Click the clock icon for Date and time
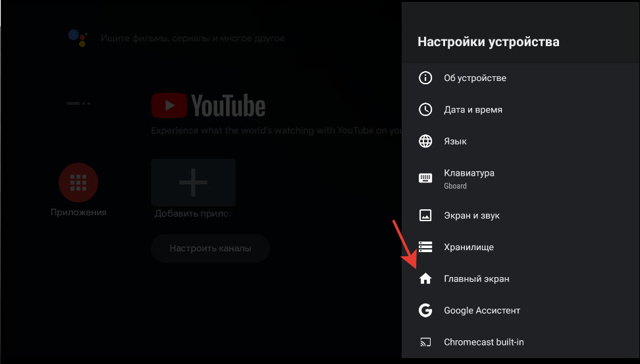The height and width of the screenshot is (364, 640). click(425, 109)
